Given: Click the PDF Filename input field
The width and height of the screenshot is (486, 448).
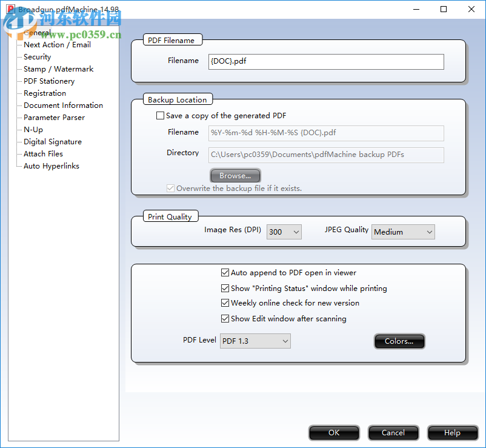Looking at the screenshot, I should pyautogui.click(x=326, y=62).
